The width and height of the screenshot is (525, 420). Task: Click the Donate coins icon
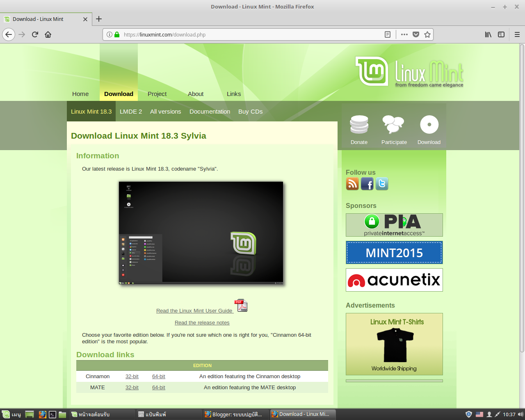[x=359, y=125]
